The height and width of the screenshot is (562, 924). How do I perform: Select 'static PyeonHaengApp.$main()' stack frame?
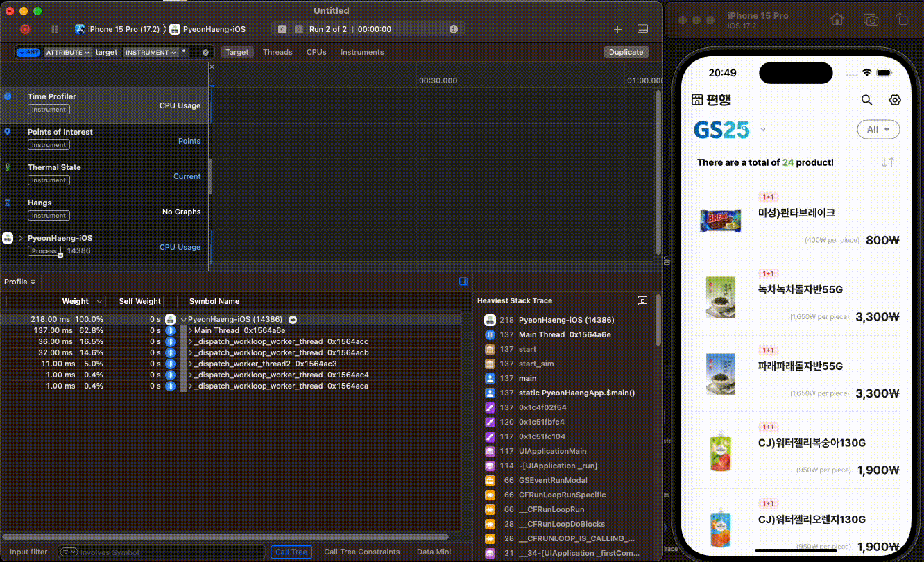tap(576, 393)
